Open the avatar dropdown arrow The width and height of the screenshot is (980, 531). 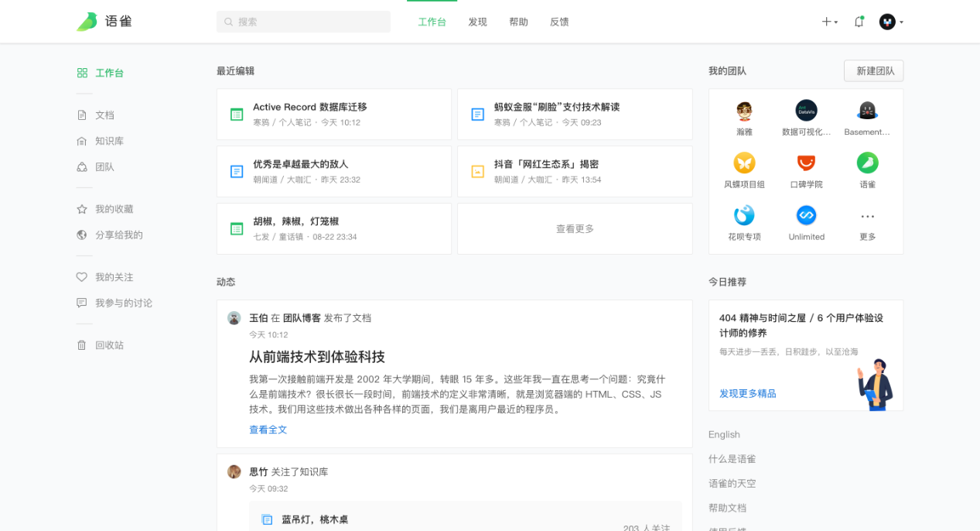[x=901, y=22]
